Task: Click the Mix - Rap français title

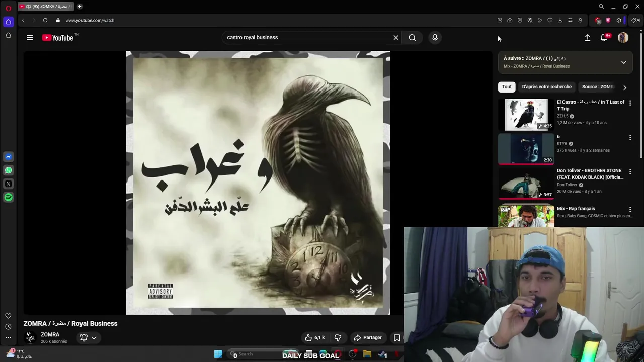Action: tap(576, 209)
